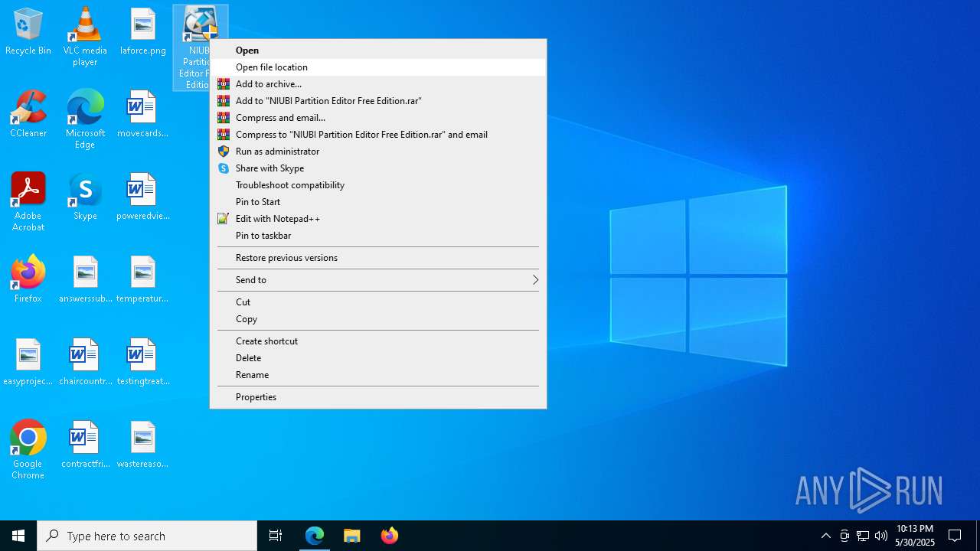Select the Adobe Acrobat desktop shortcut

(x=28, y=202)
